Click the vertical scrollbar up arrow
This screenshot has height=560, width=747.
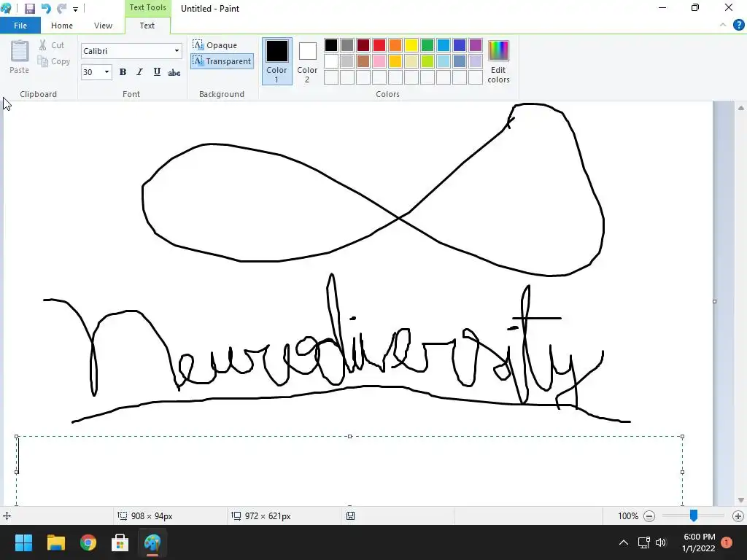click(741, 108)
